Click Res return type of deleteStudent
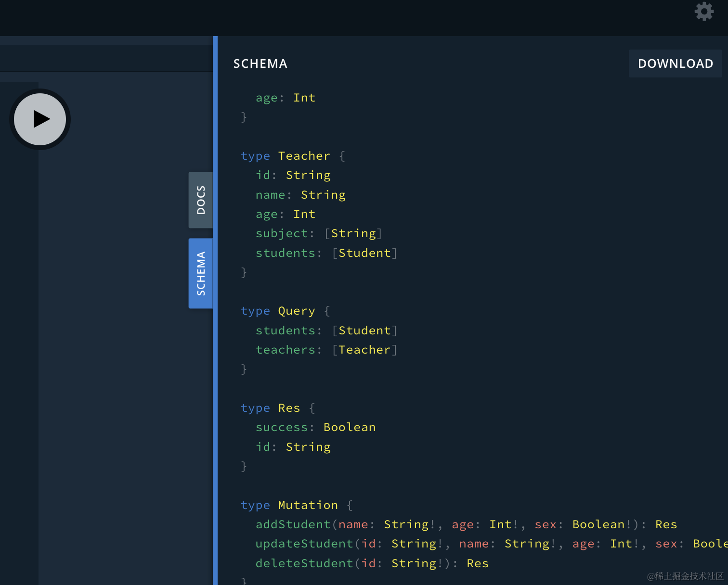This screenshot has width=728, height=585. pos(477,563)
